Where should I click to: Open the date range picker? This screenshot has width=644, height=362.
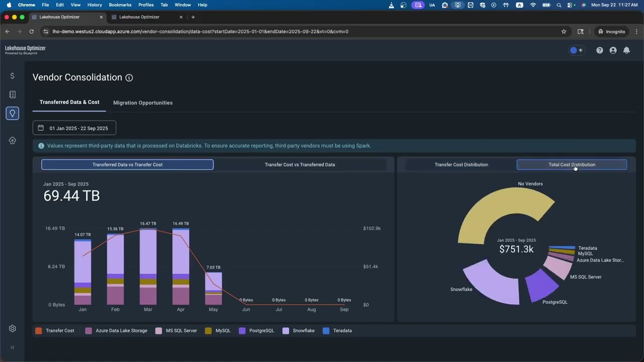[74, 128]
